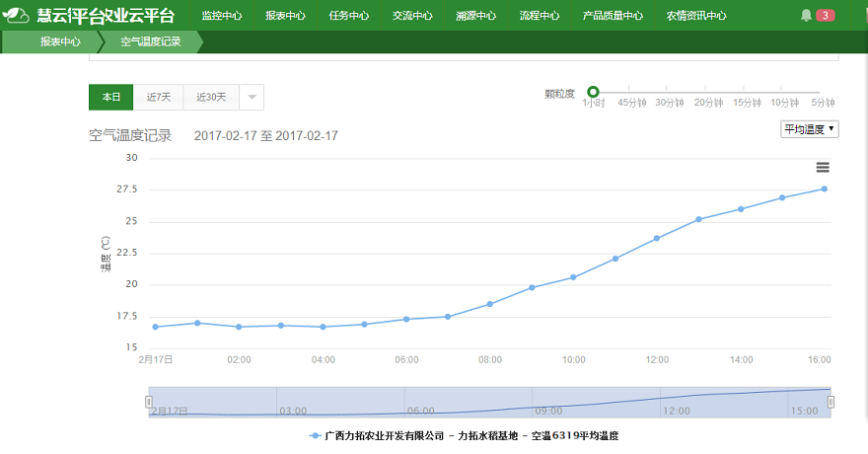Go to 报表中心 in the breadcrumb
Screen dimensions: 868x454
pos(60,42)
